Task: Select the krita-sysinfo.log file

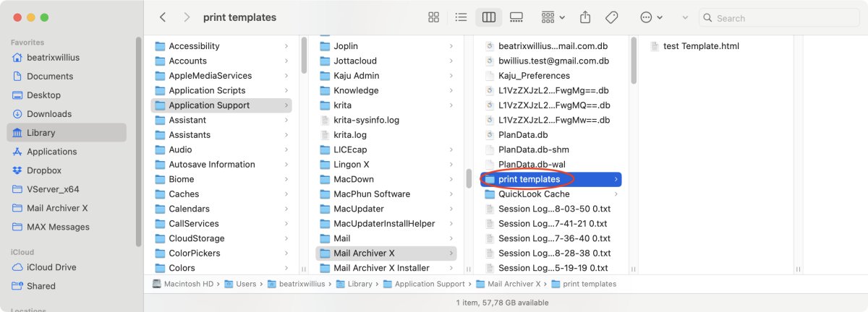Action: (386, 120)
